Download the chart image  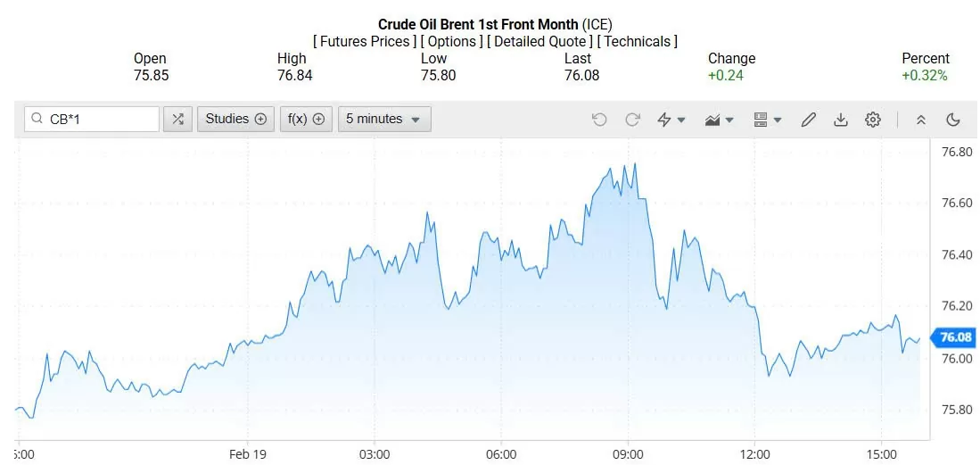click(840, 120)
